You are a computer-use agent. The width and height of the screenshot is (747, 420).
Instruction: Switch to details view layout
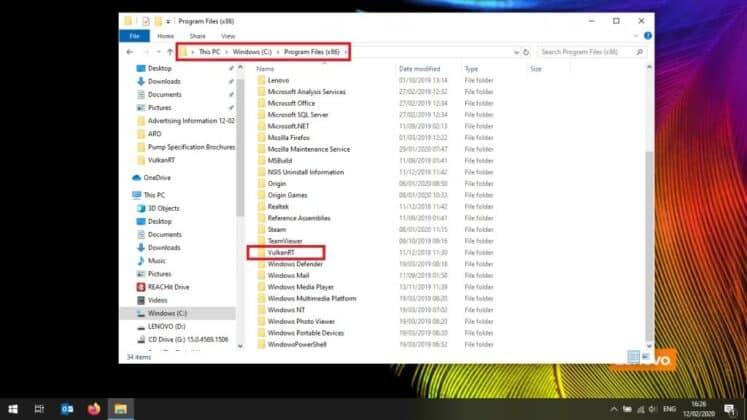tap(633, 356)
